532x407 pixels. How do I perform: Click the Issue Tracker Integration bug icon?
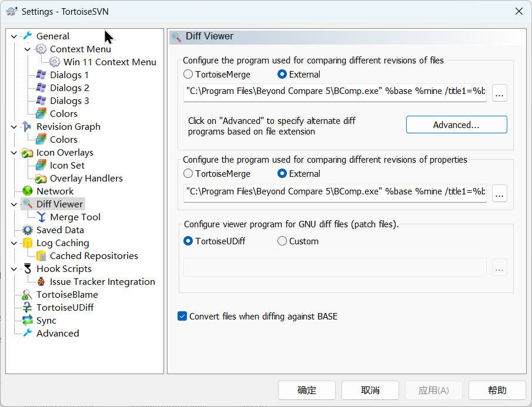click(41, 281)
